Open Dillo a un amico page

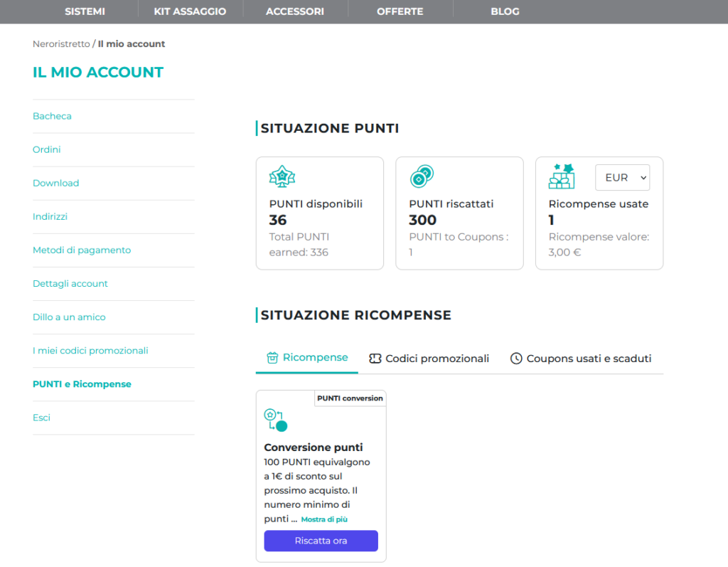point(69,317)
